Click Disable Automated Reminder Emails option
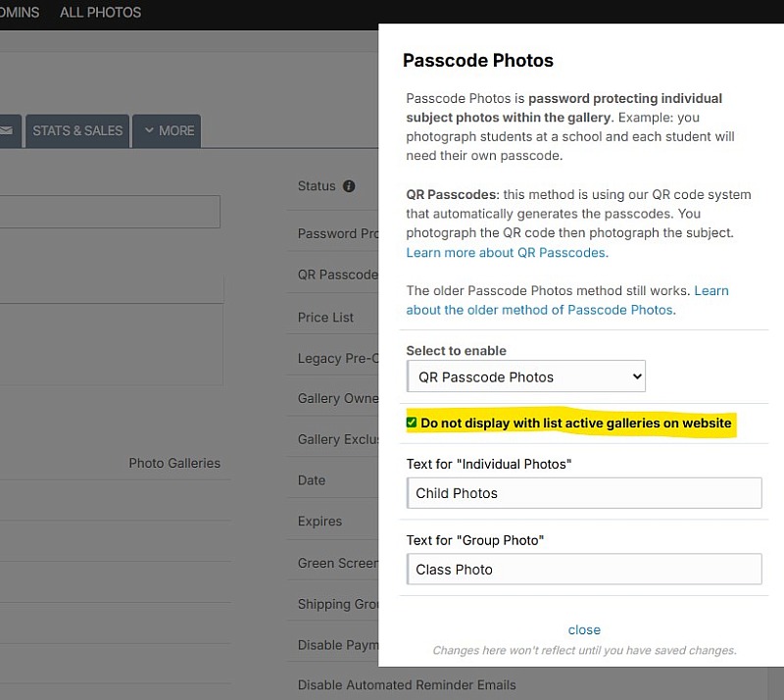 coord(407,684)
